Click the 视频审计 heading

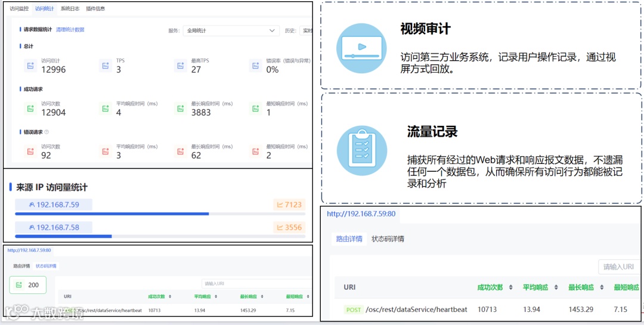click(x=426, y=29)
